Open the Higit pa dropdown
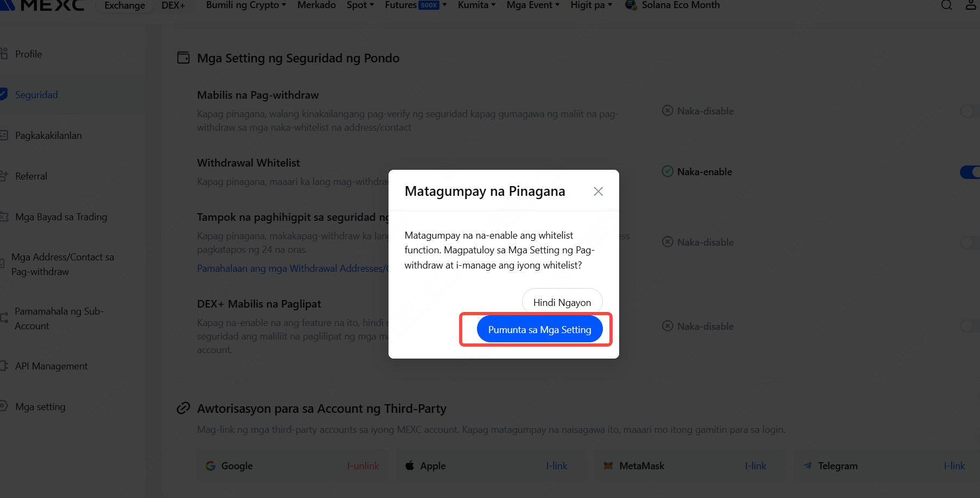The width and height of the screenshot is (980, 498). [591, 5]
